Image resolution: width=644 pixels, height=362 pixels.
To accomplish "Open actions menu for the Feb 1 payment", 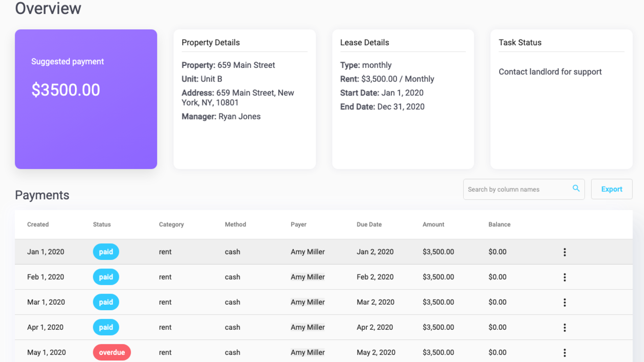I will click(x=565, y=277).
